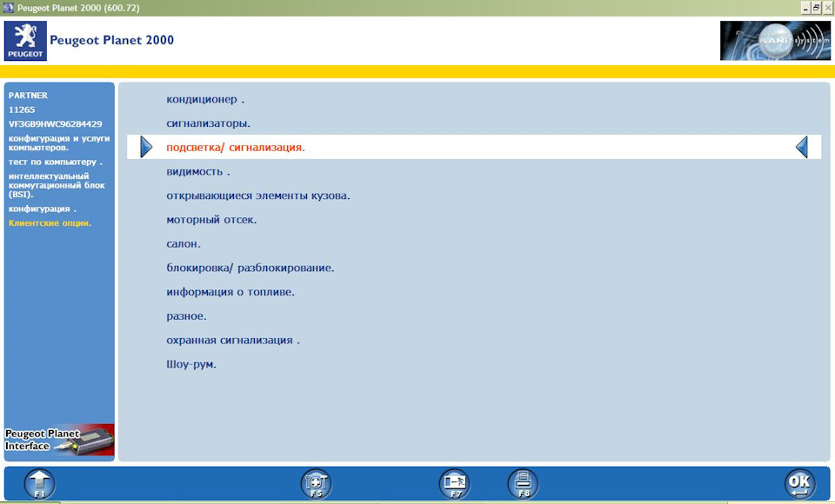Image resolution: width=835 pixels, height=504 pixels.
Task: Click 'PARTNER' in the sidebar
Action: pyautogui.click(x=28, y=96)
